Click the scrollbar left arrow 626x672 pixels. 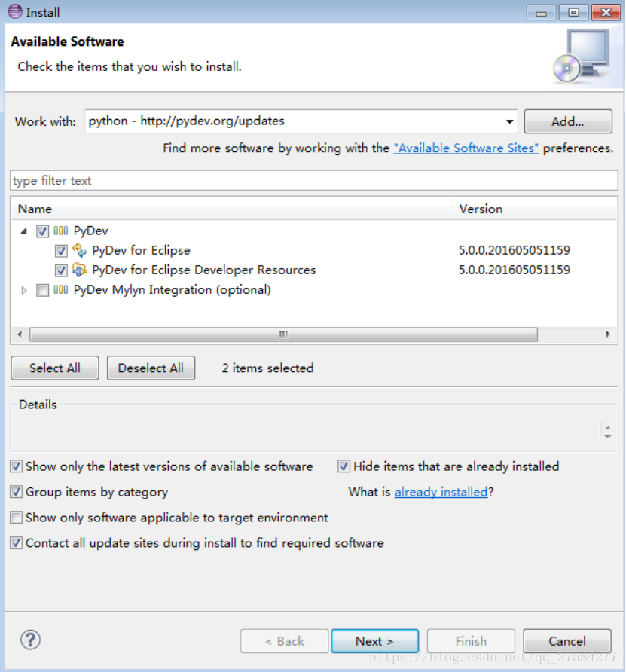(20, 334)
